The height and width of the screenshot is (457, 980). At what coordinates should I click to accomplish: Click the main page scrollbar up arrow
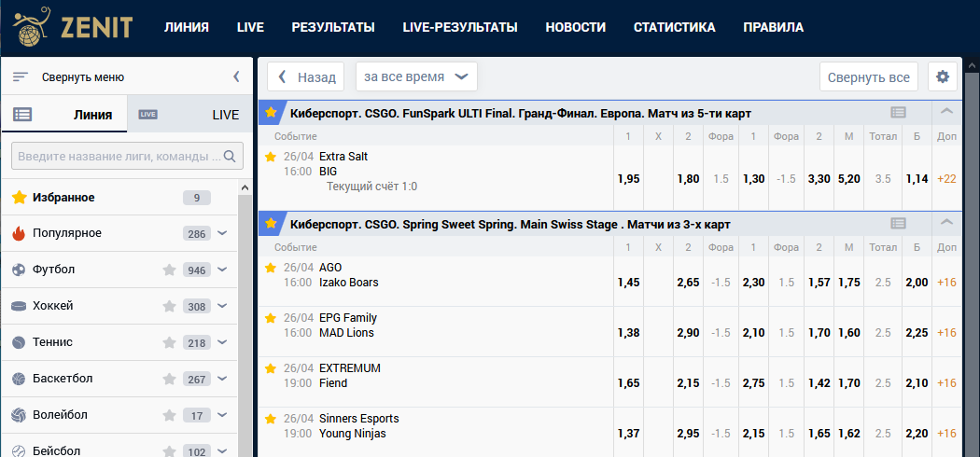click(x=973, y=65)
